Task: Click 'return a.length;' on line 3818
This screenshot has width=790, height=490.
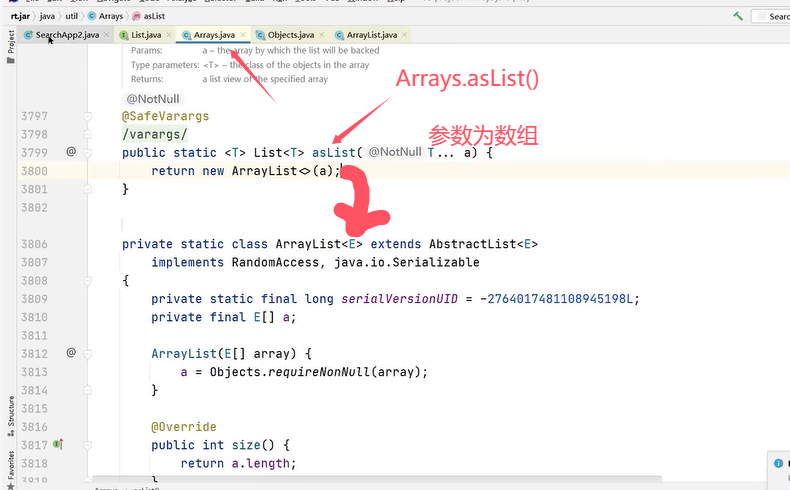Action: 238,463
